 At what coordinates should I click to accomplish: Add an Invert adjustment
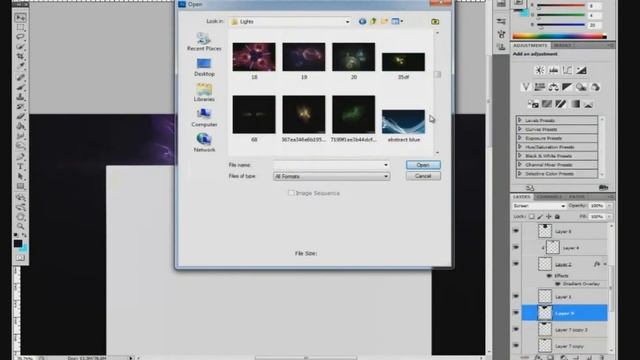pos(533,104)
